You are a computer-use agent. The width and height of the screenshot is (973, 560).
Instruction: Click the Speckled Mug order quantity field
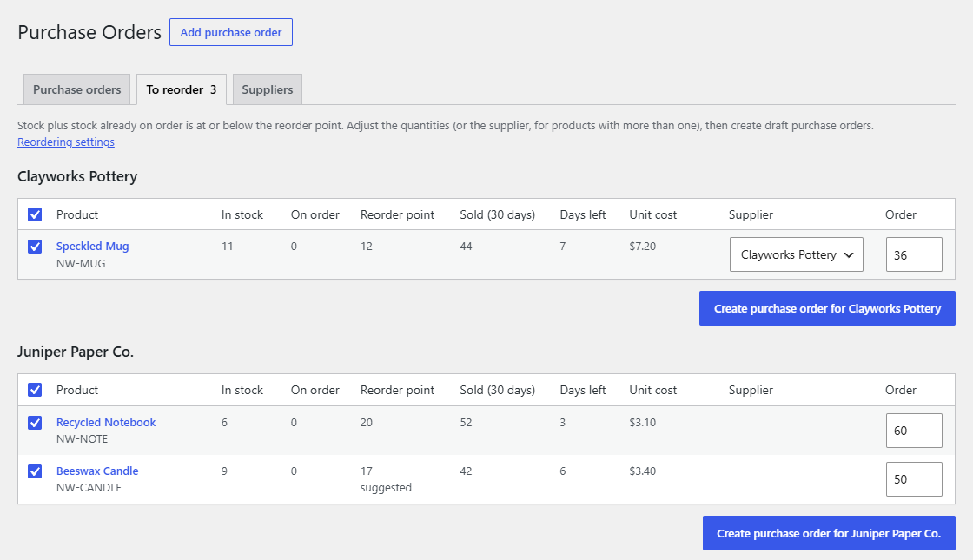click(914, 254)
